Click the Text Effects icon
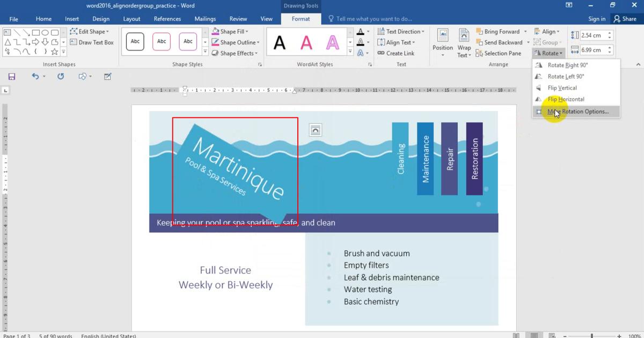The width and height of the screenshot is (644, 338). tap(361, 53)
